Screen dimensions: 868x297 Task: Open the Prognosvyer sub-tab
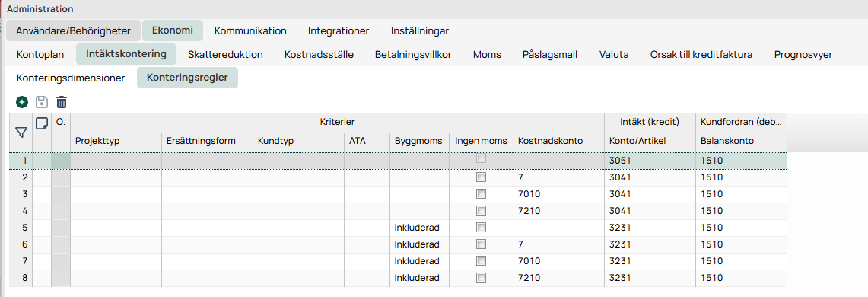[803, 54]
